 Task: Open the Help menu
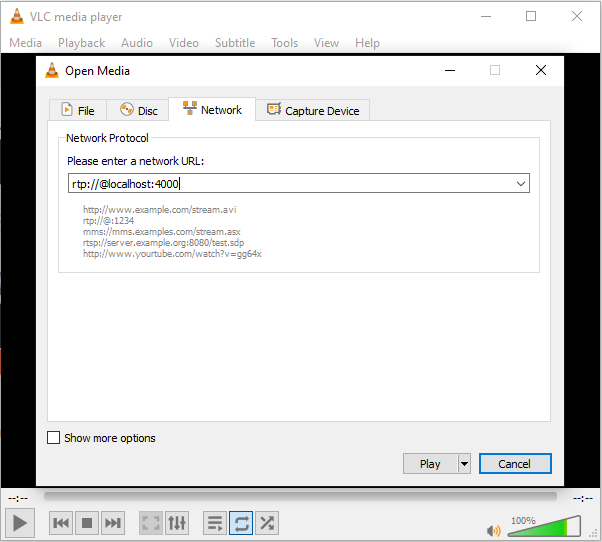point(367,43)
